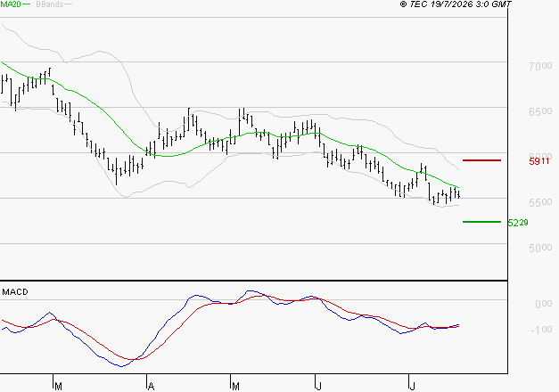Click the MACD 000 axis label
Image resolution: width=559 pixels, height=392 pixels.
pos(544,304)
